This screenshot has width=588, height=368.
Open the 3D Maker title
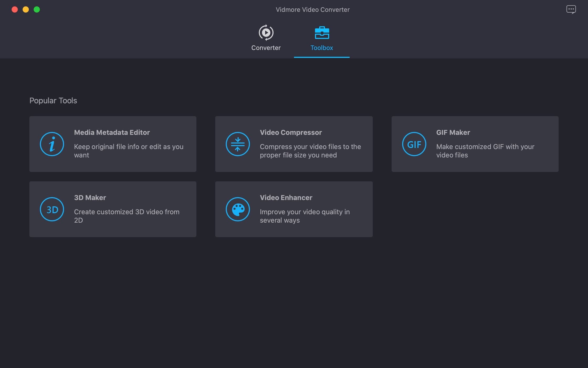pos(90,198)
